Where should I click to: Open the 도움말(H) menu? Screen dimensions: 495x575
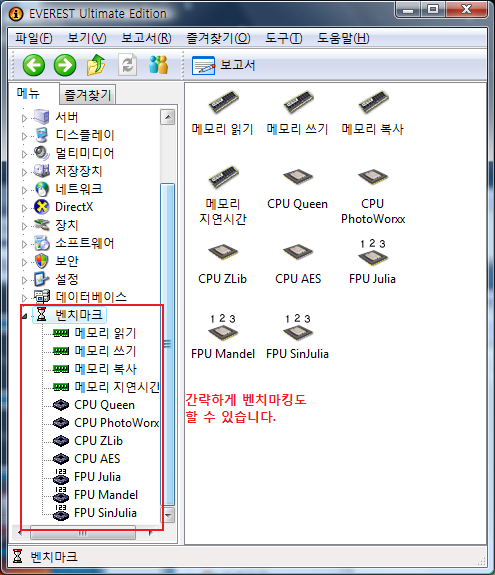pyautogui.click(x=343, y=38)
